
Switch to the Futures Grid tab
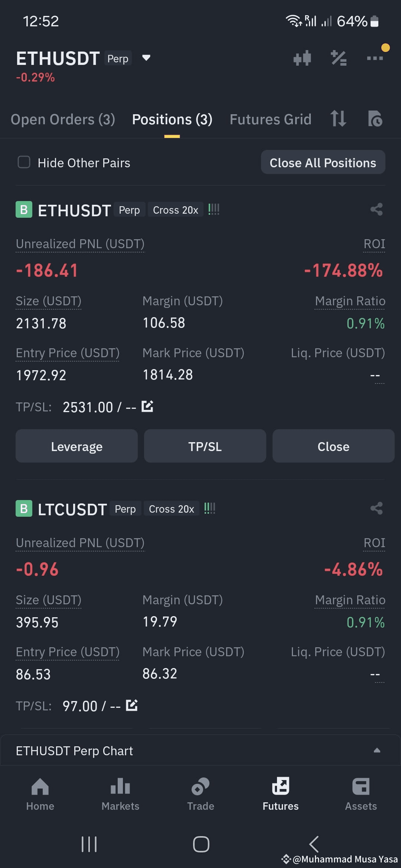270,119
